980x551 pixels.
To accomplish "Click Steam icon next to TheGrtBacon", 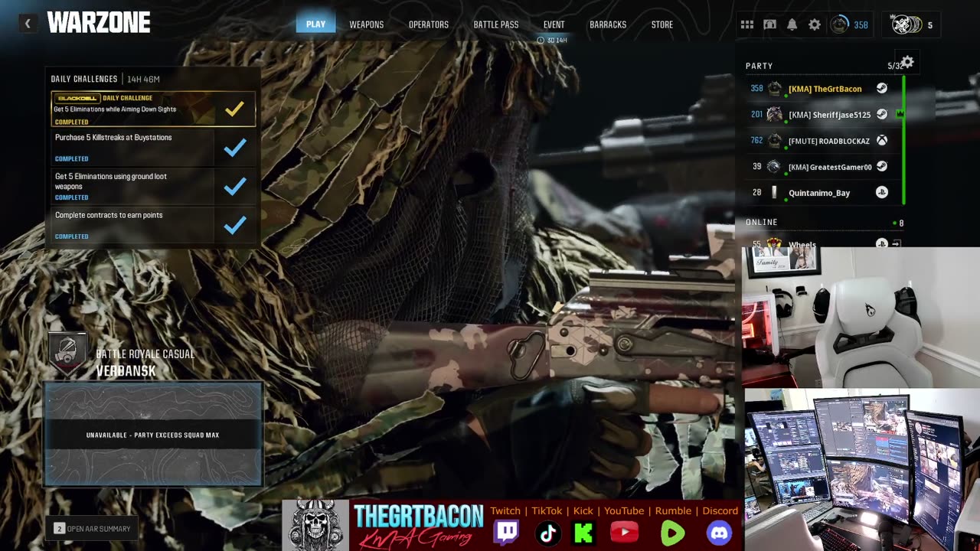I will 882,89.
